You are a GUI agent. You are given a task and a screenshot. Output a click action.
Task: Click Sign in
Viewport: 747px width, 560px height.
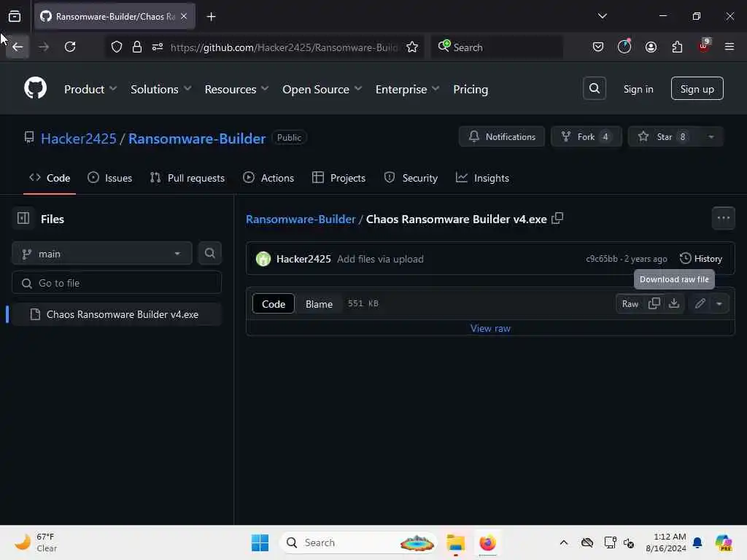(638, 89)
